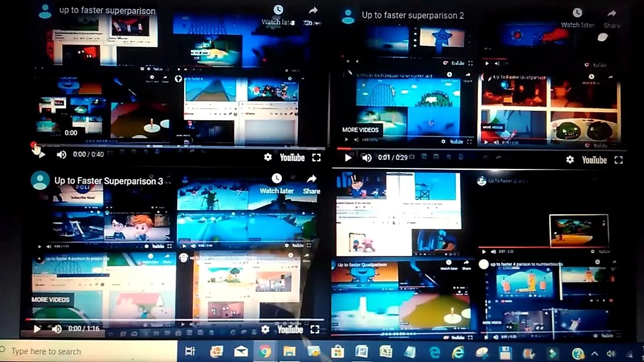
Task: Seek in the 0:40 video progress bar
Action: point(180,147)
